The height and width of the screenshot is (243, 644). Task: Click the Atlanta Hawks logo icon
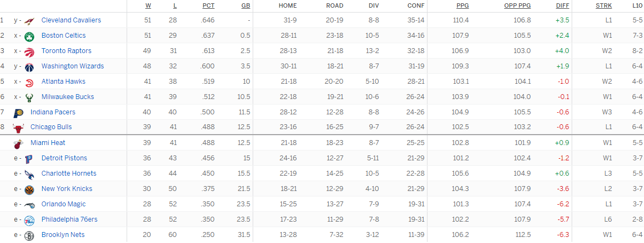[x=30, y=82]
